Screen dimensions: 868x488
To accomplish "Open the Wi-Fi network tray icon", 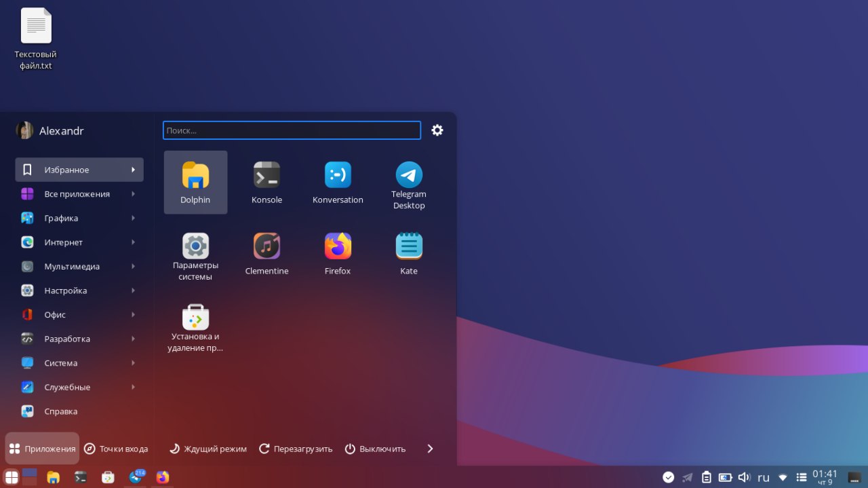I will [783, 477].
